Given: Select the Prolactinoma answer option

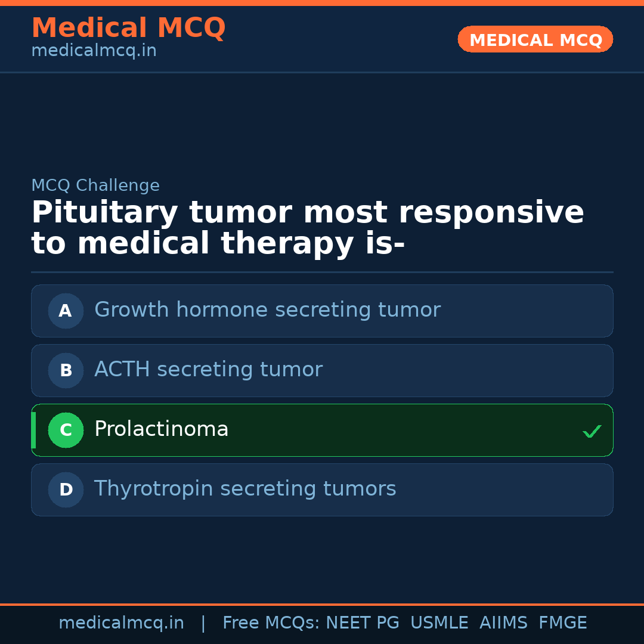Looking at the screenshot, I should (x=162, y=429).
